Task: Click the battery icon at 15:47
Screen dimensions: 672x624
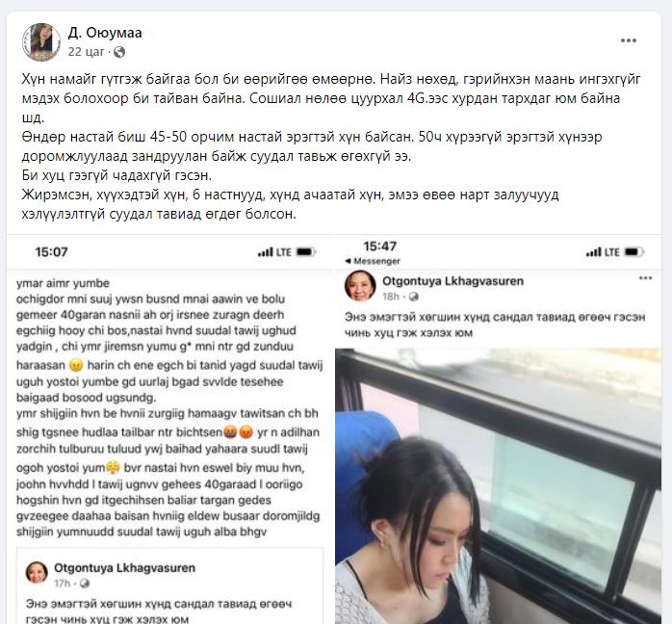Action: coord(634,251)
